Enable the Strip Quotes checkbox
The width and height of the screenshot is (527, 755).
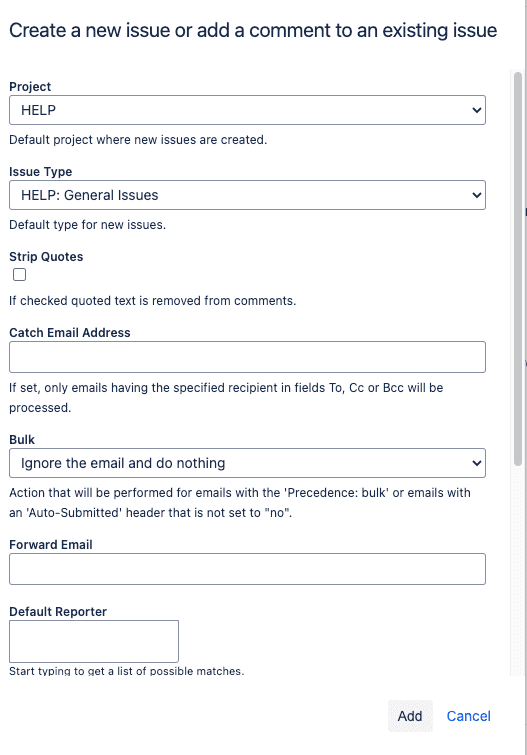pos(19,274)
